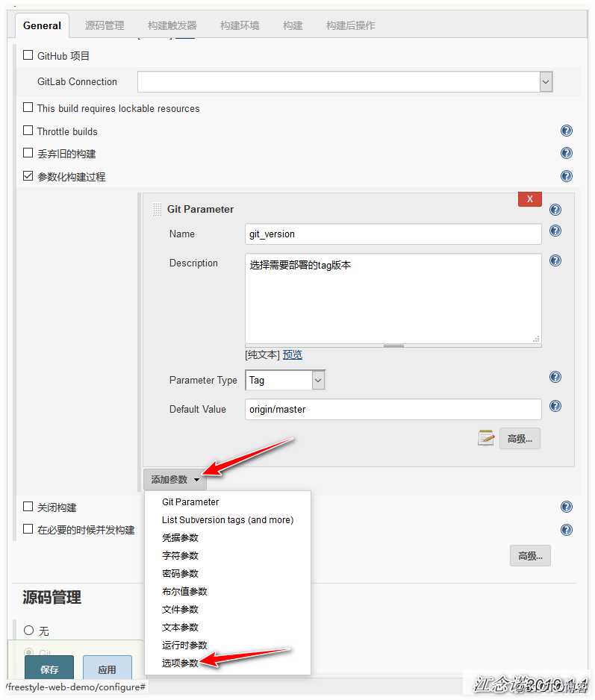Choose Git Parameter from menu
This screenshot has height=700, width=595.
point(228,502)
